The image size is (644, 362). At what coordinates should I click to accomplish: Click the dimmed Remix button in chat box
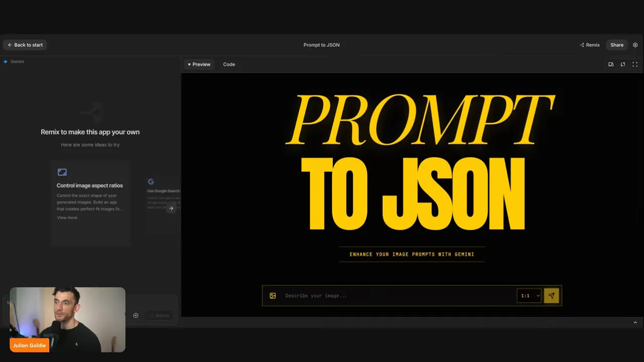[158, 315]
